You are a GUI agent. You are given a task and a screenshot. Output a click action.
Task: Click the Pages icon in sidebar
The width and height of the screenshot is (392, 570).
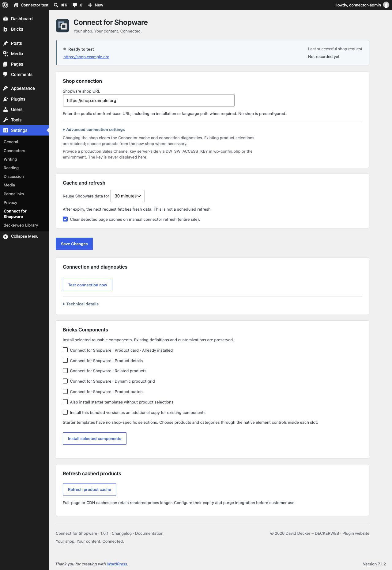pyautogui.click(x=6, y=64)
